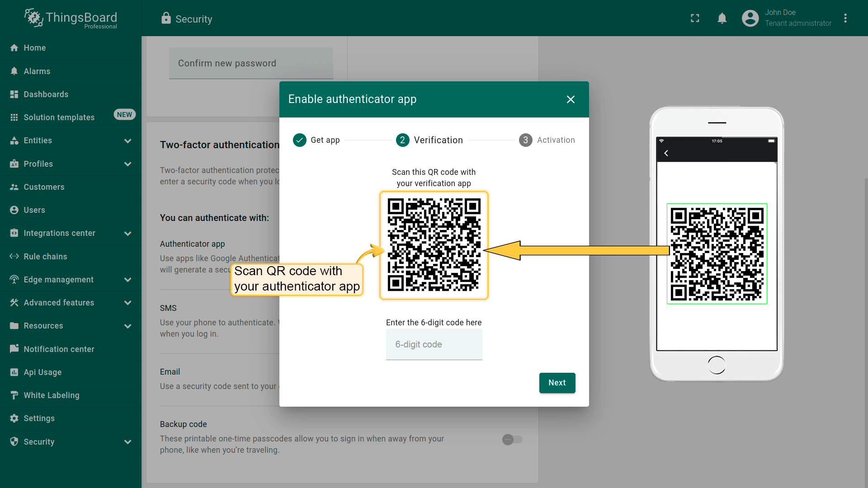The height and width of the screenshot is (488, 868).
Task: Click the White Labeling paint roller icon
Action: click(x=14, y=395)
